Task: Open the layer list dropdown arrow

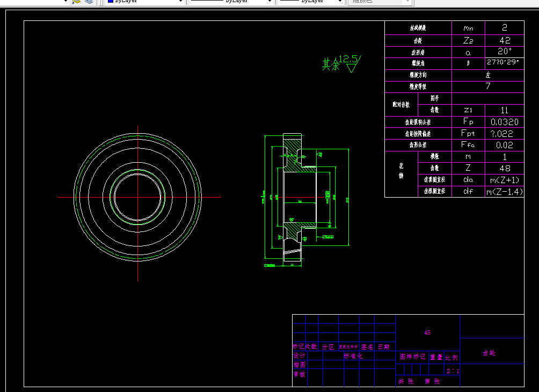Action: tap(65, 2)
